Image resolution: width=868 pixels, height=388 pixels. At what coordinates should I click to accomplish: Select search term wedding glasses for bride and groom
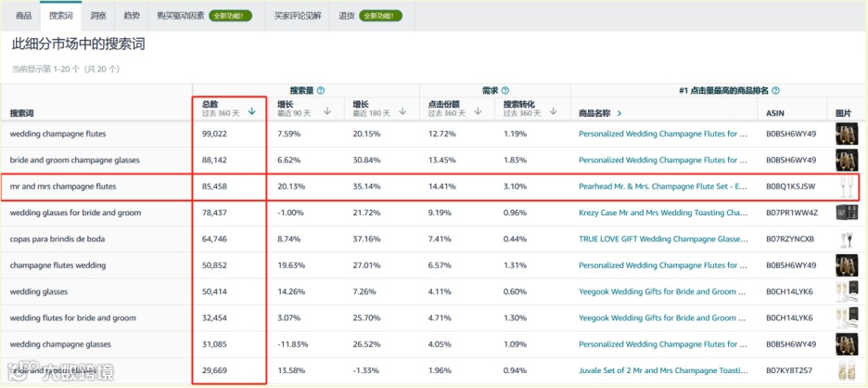pyautogui.click(x=75, y=213)
